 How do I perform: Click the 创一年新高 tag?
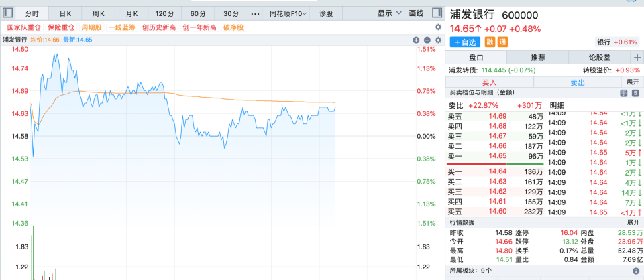click(x=200, y=27)
